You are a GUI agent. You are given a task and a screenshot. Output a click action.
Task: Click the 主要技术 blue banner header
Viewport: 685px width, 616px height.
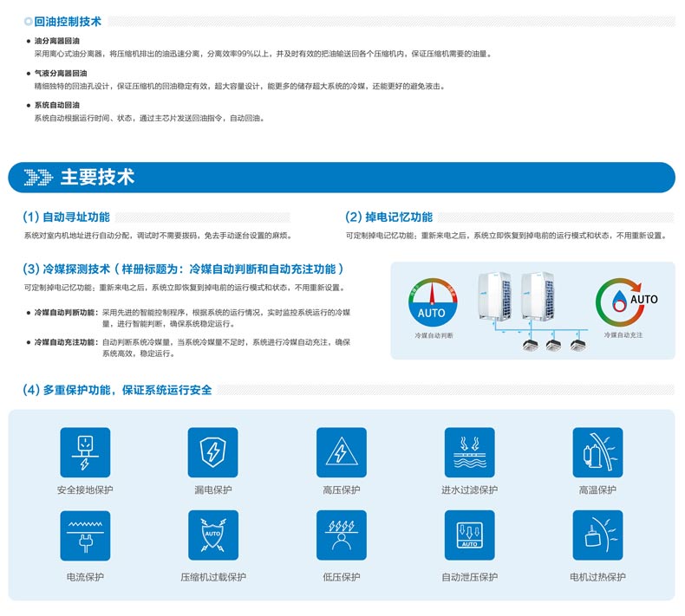(342, 178)
